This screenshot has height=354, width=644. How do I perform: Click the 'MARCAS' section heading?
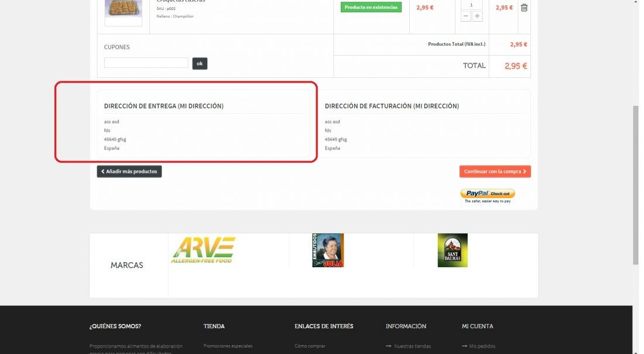pyautogui.click(x=127, y=265)
